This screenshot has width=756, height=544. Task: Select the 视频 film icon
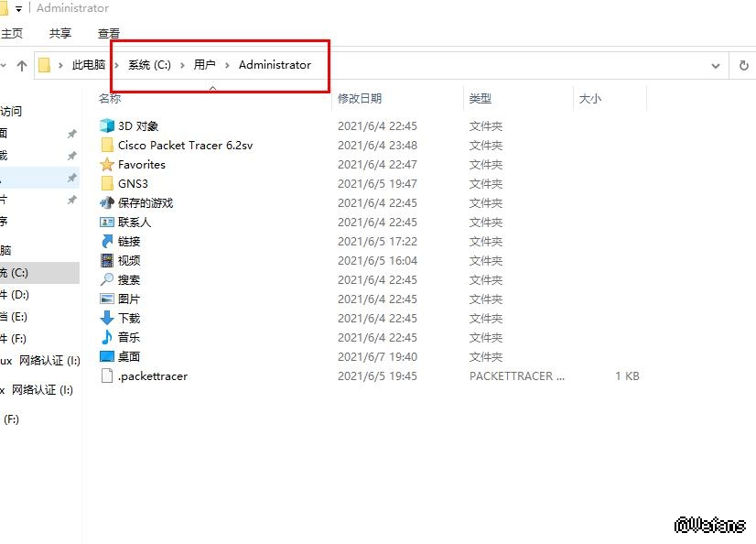coord(107,261)
